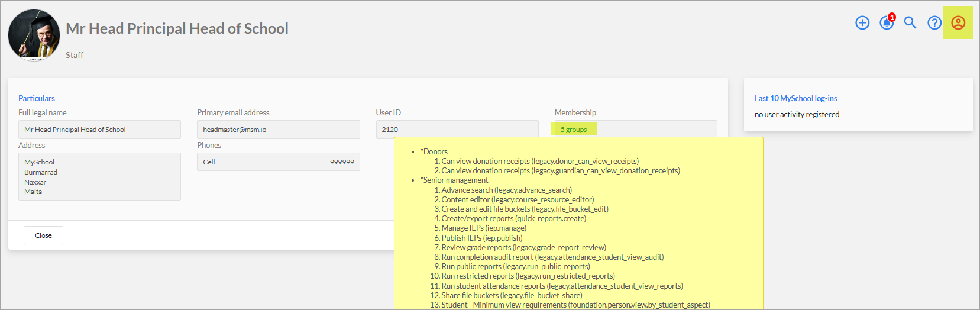
Task: Click the Address box with MySchool
Action: [99, 176]
